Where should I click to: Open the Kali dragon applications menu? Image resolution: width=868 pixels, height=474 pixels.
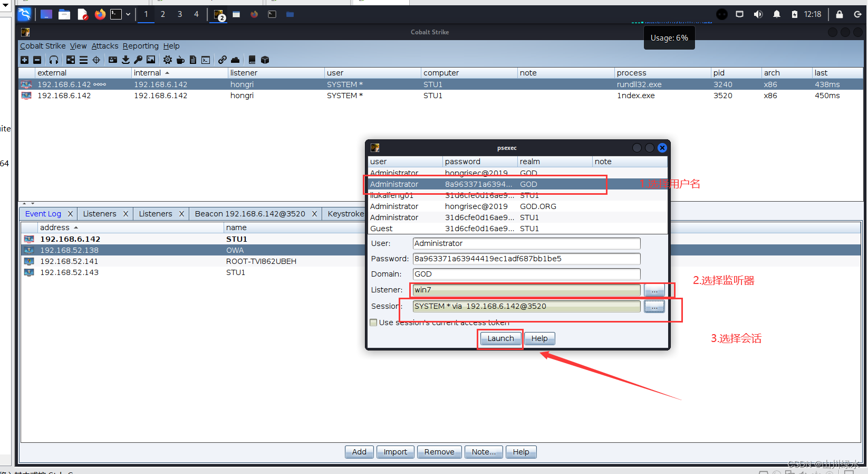pyautogui.click(x=24, y=14)
